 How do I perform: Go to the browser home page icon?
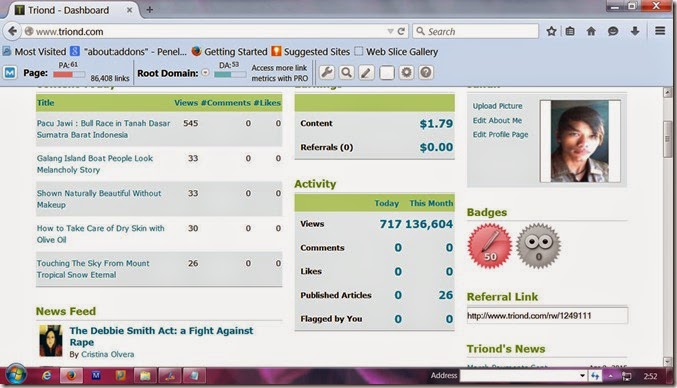click(x=591, y=31)
